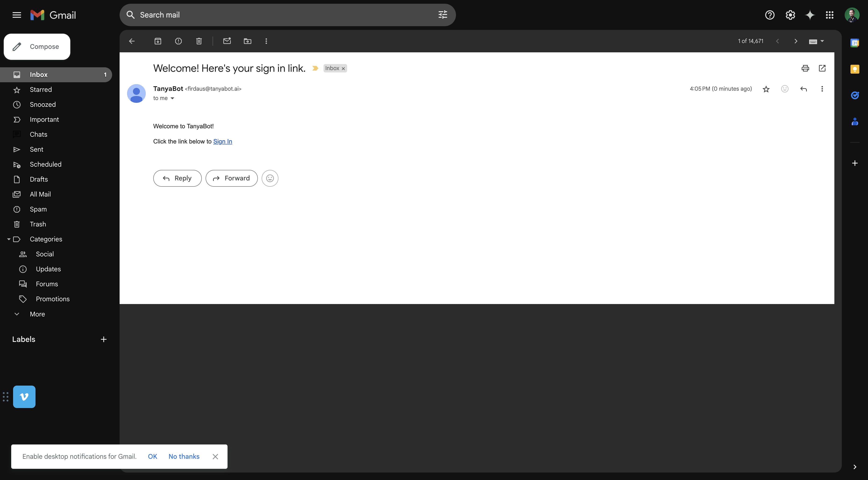Collapse the Categories section
Screen dimensions: 868x480
point(9,239)
